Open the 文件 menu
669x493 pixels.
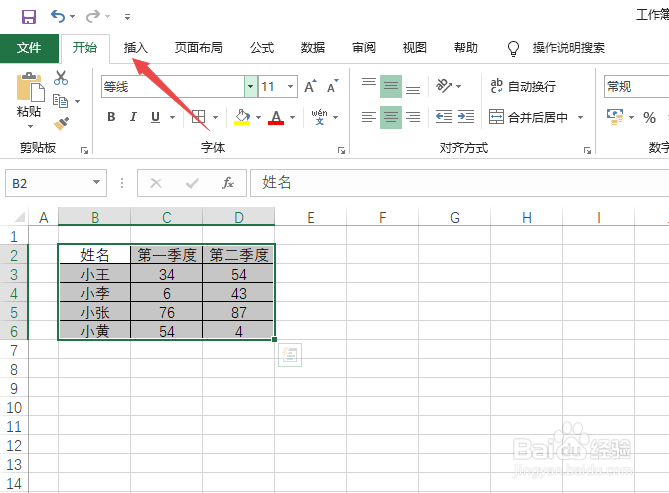tap(29, 48)
